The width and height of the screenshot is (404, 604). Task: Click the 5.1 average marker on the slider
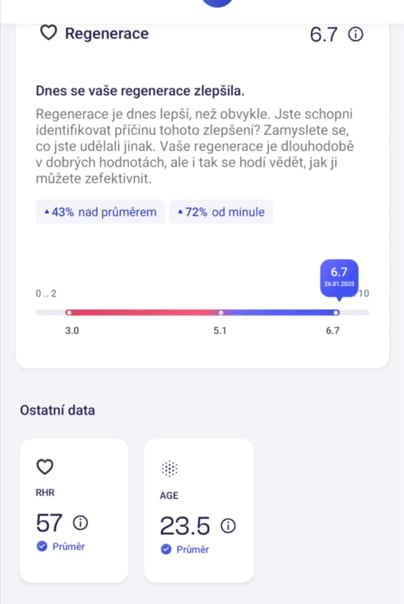coord(221,312)
